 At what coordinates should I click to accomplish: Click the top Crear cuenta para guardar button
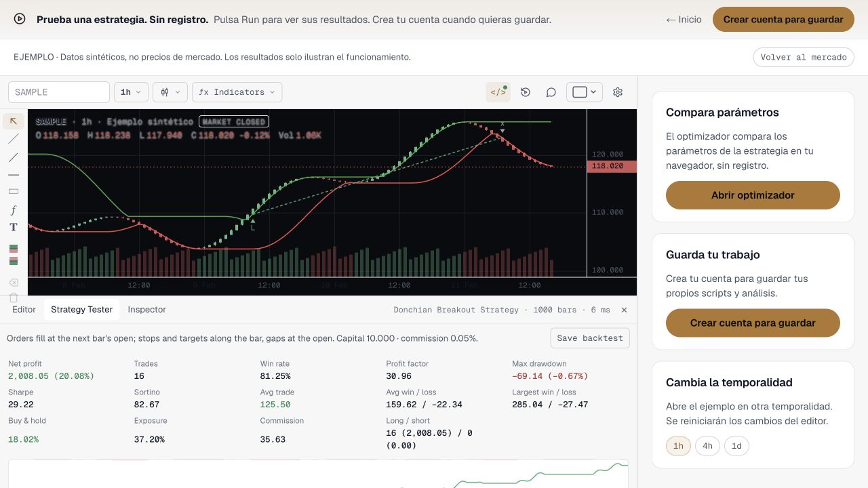click(x=783, y=20)
